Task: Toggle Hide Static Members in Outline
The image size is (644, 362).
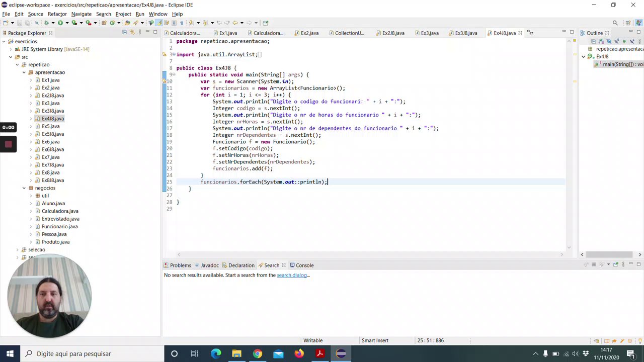Action: [x=616, y=41]
